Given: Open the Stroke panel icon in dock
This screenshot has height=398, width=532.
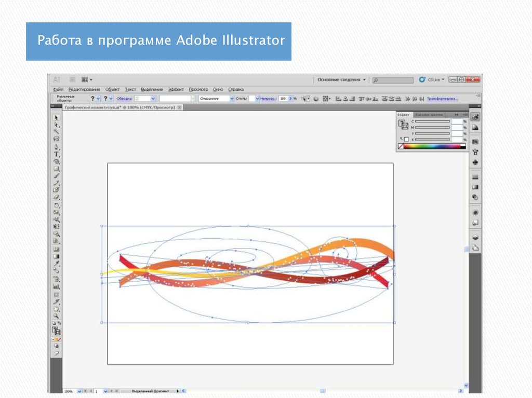Looking at the screenshot, I should 475,177.
